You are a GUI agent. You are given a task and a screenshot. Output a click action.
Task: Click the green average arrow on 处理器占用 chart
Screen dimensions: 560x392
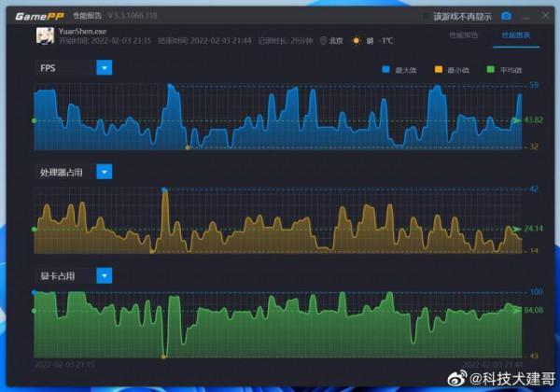pos(516,229)
